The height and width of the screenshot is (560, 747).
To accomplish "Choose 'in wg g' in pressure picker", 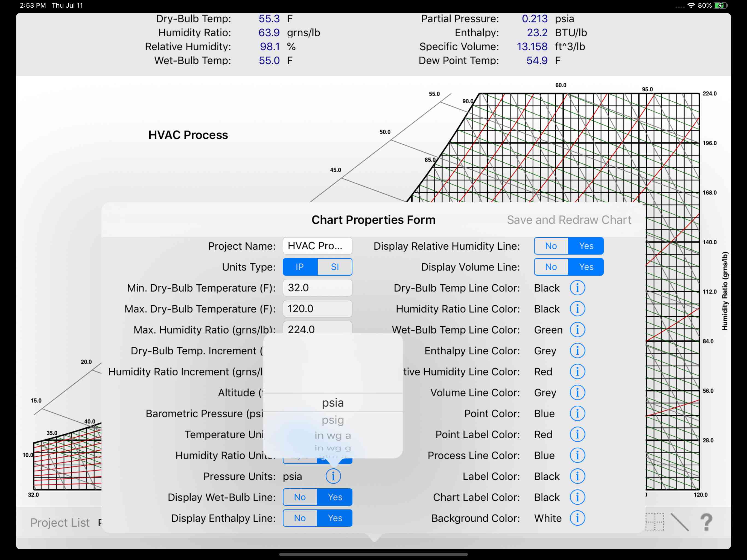I will click(333, 448).
